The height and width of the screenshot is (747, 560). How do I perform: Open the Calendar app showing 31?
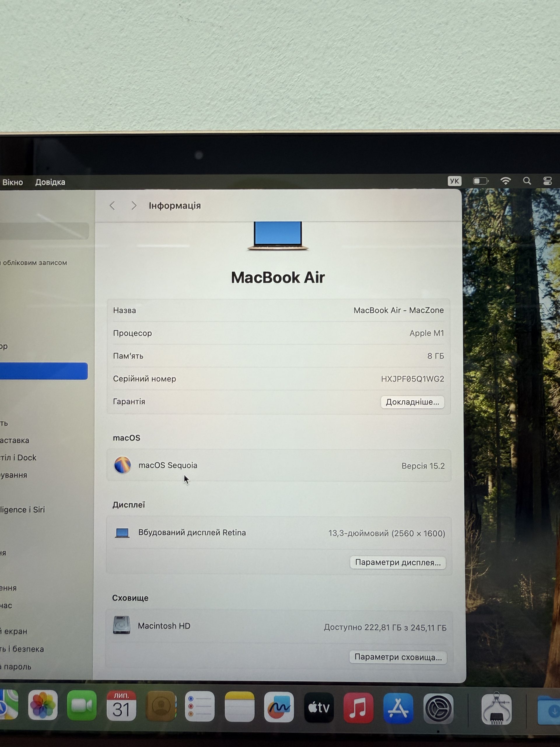pyautogui.click(x=121, y=706)
